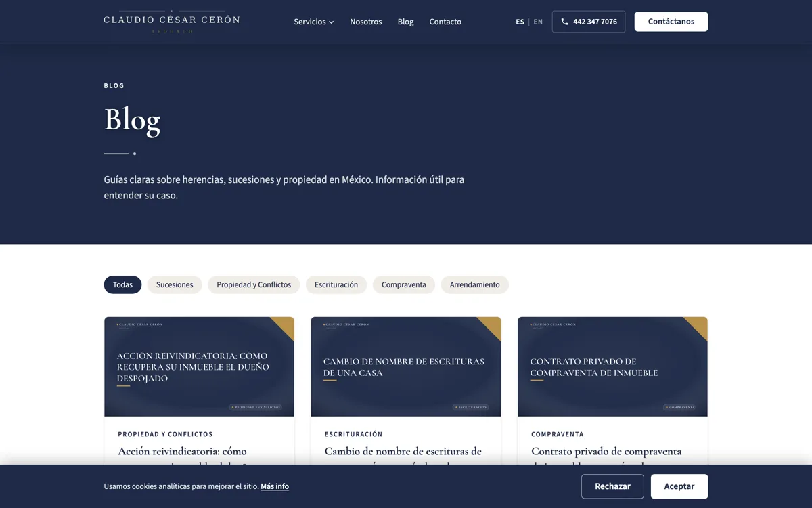Filter posts by Propiedad y Conflictos
The image size is (812, 508).
(254, 284)
